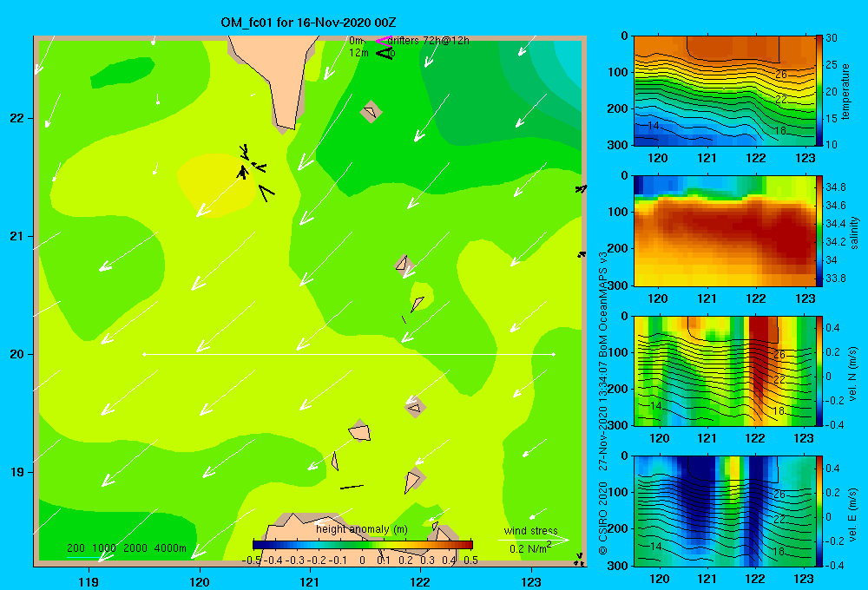868x590 pixels.
Task: Click the '30' tick on temperature colorbar
Action: point(832,38)
